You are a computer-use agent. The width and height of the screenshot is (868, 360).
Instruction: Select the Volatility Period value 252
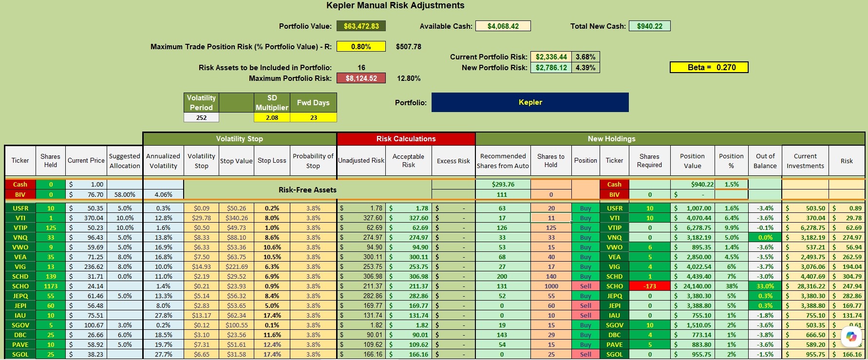201,117
